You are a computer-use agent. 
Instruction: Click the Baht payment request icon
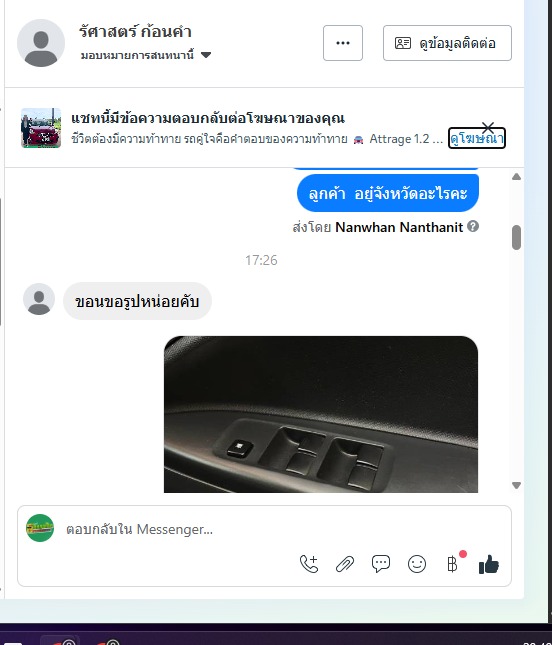pos(452,564)
